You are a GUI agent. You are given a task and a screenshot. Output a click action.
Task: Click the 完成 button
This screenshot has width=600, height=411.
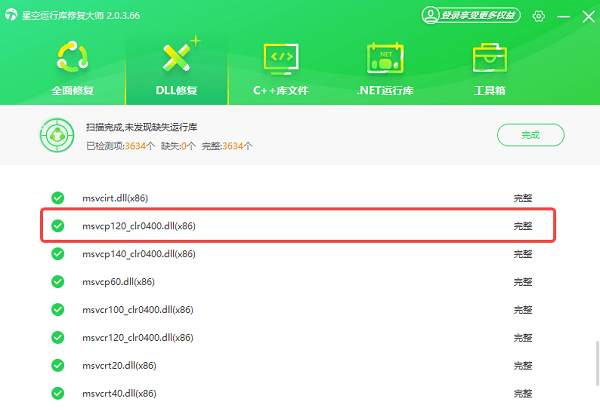coord(530,135)
